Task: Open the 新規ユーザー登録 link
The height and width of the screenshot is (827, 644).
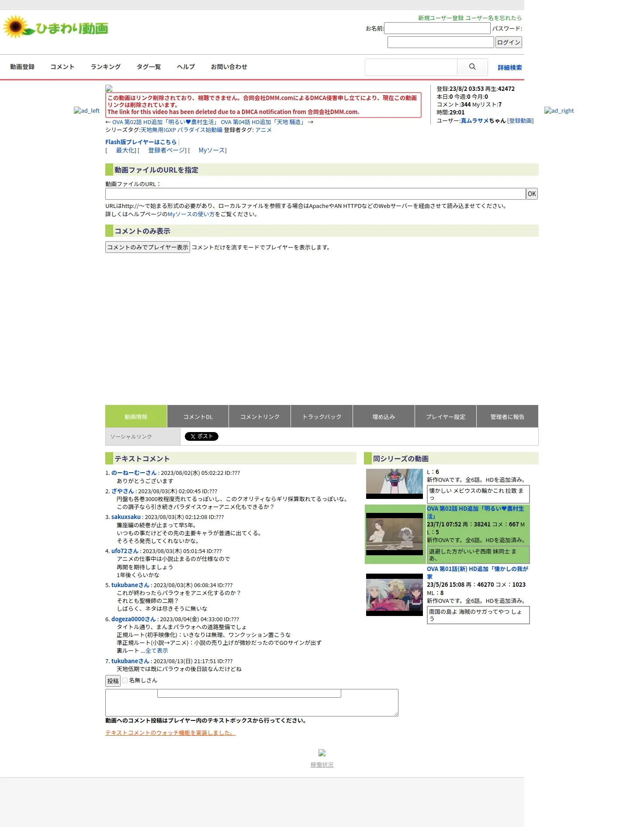Action: 441,18
